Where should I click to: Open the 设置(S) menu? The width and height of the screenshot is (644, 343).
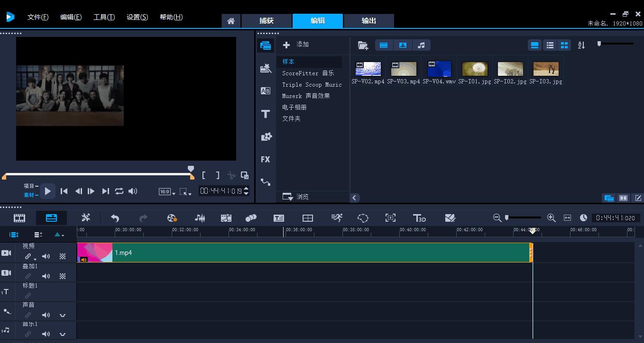[x=138, y=17]
